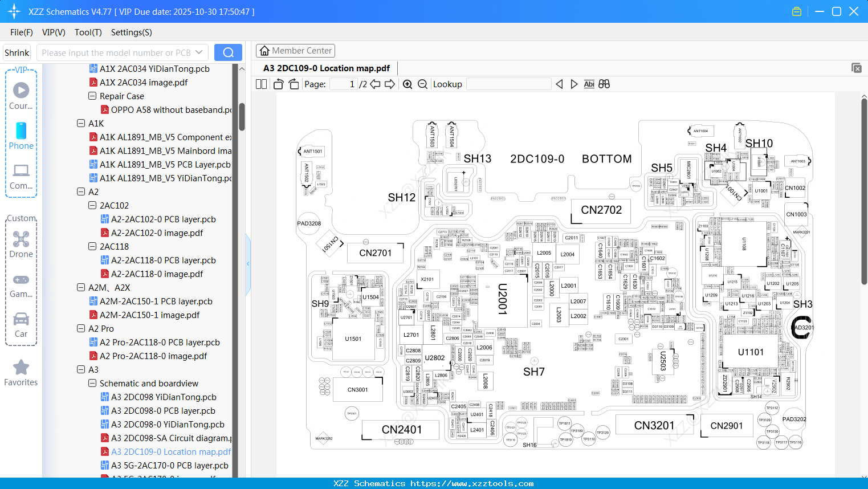
Task: Toggle the Abi whole-word match option
Action: pos(589,84)
